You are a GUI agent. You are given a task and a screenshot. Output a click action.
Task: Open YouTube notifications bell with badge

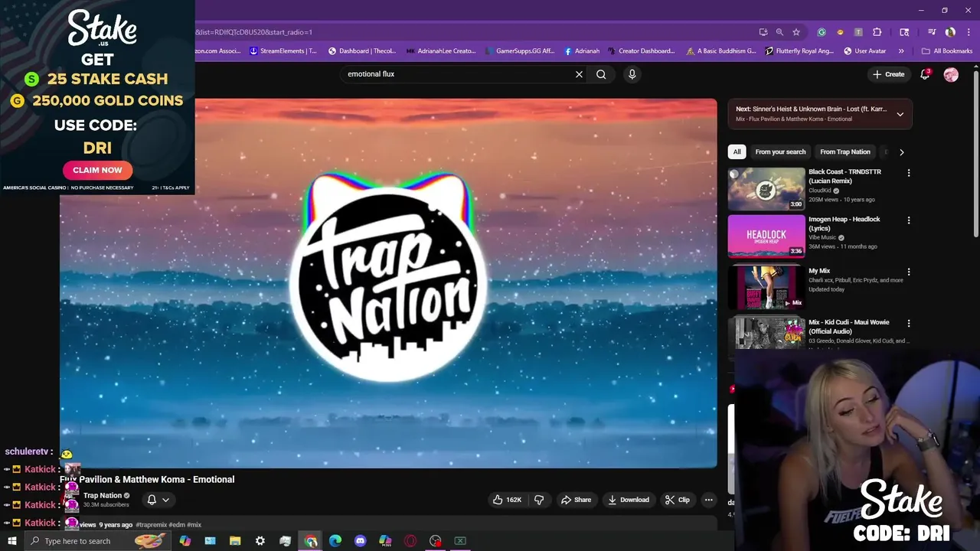pyautogui.click(x=925, y=74)
